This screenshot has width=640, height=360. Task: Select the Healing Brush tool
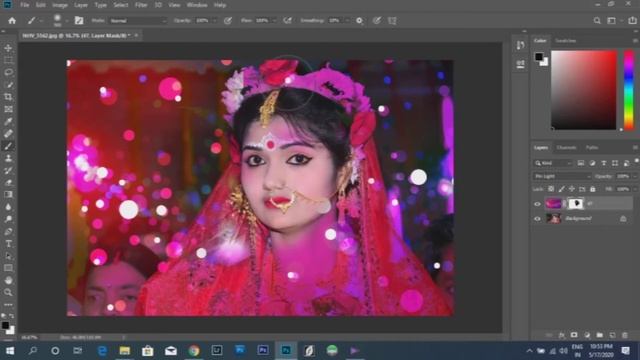click(8, 134)
